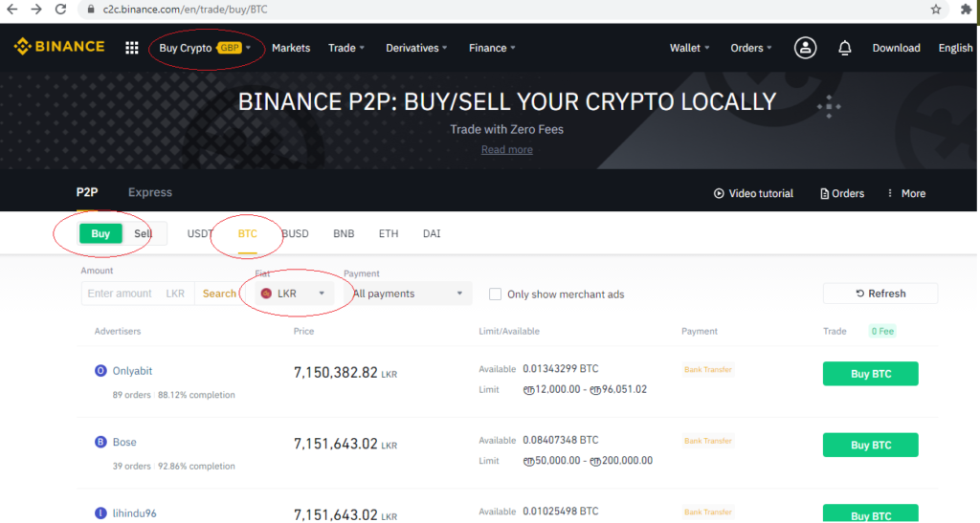The image size is (980, 523).
Task: Click the Enter amount input field
Action: tap(122, 294)
